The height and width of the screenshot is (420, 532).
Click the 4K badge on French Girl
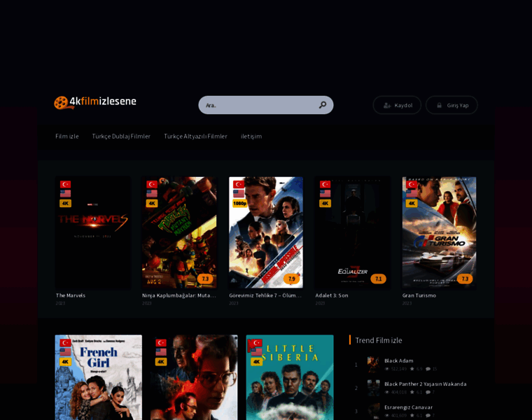coord(66,362)
